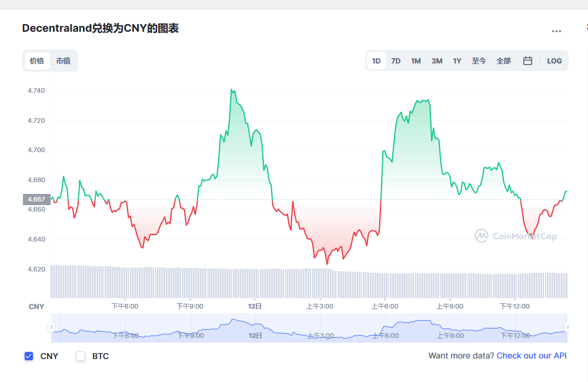Open the Check out our API link
This screenshot has width=588, height=382.
(x=532, y=356)
